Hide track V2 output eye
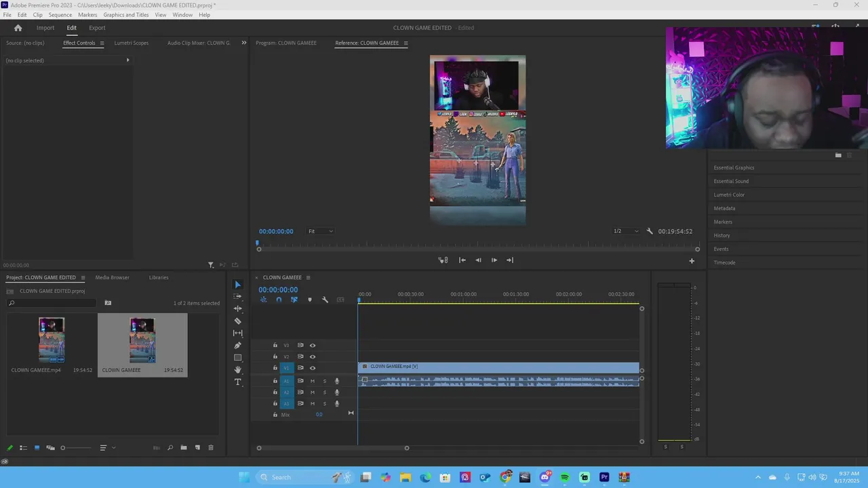The height and width of the screenshot is (488, 868). [313, 357]
